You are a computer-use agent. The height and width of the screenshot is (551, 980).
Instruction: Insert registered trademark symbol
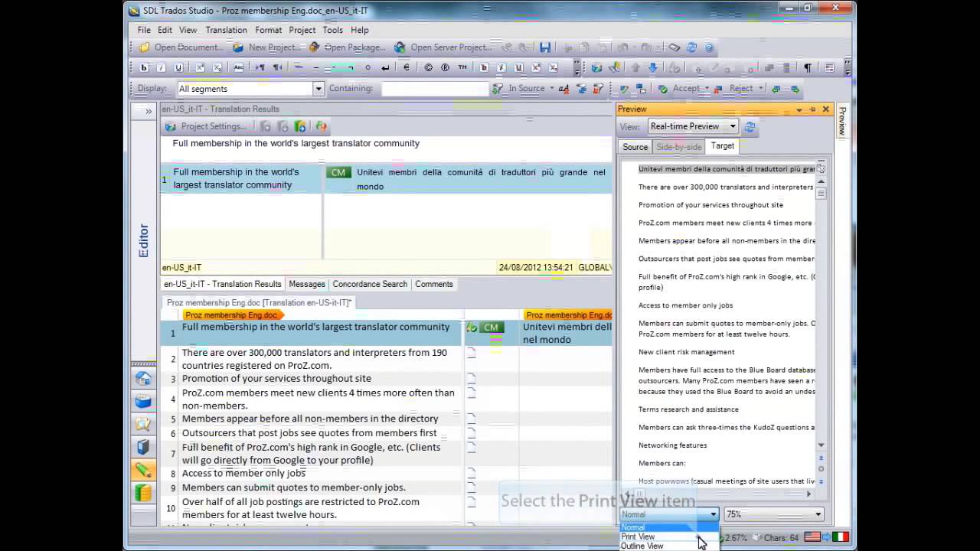point(445,67)
